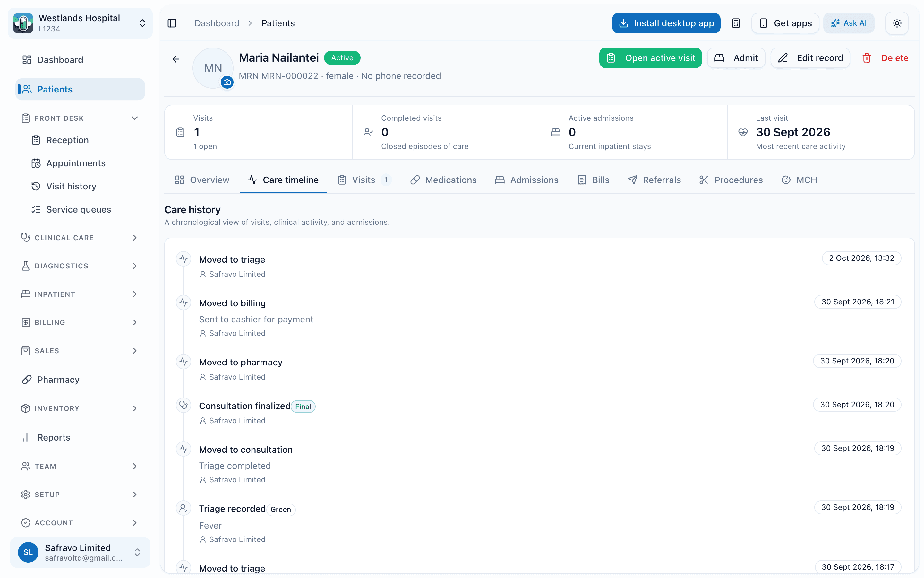Screen dimensions: 924x578
Task: Expand the Team section
Action: click(80, 466)
